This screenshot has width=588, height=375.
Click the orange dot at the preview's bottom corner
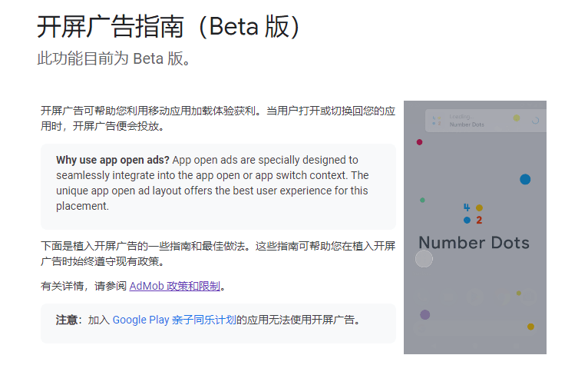click(x=530, y=327)
